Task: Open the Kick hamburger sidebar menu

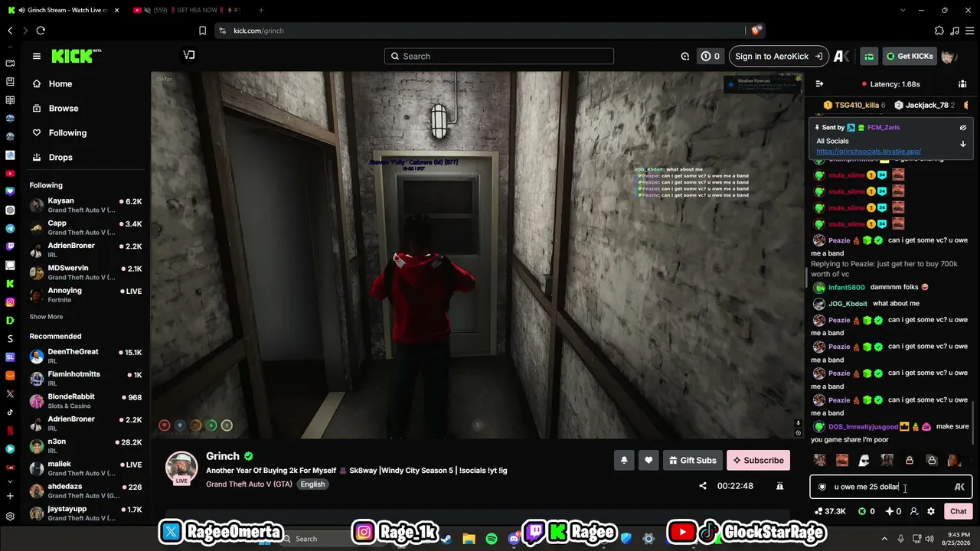Action: 36,56
